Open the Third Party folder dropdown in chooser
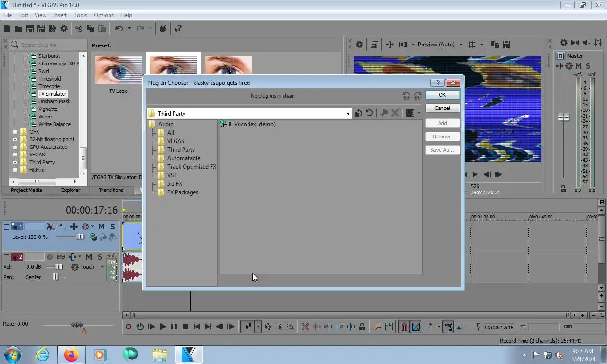 point(348,113)
